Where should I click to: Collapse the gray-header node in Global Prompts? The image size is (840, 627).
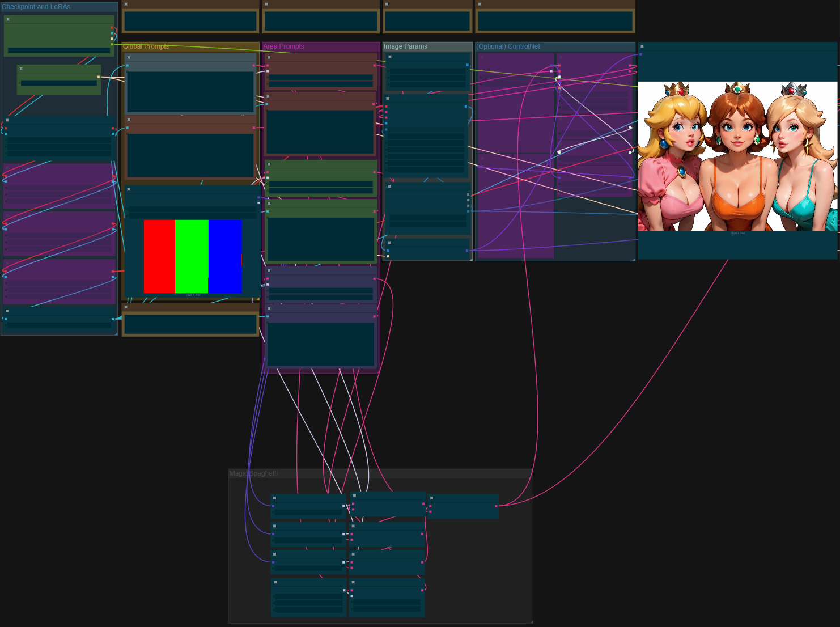(129, 57)
